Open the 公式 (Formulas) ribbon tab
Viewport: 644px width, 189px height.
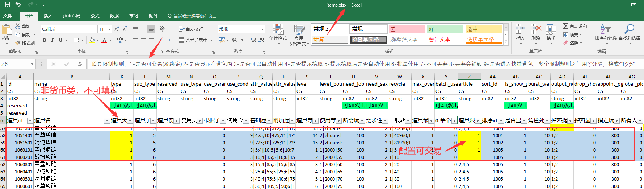tap(95, 16)
